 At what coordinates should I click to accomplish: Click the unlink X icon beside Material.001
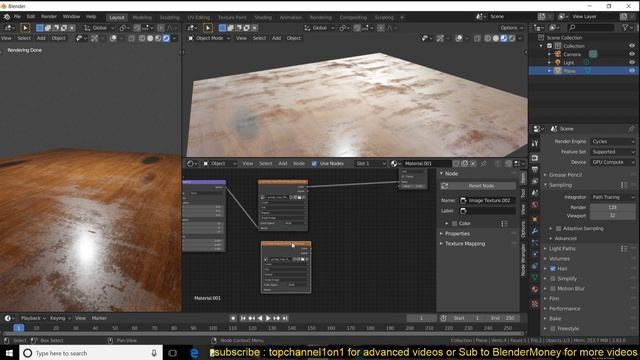coord(473,163)
